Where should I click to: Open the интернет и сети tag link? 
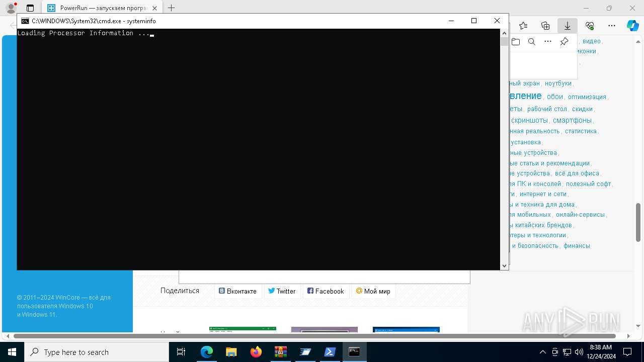point(543,194)
